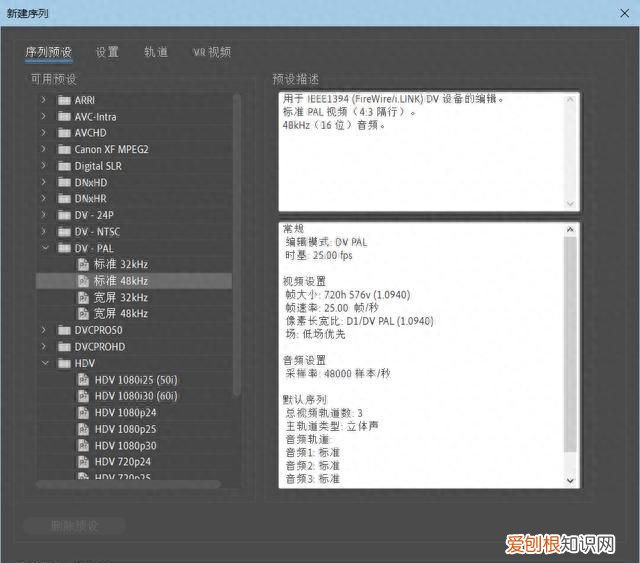Click the ARRI folder icon
Screen dimensions: 640x563
pyautogui.click(x=64, y=100)
